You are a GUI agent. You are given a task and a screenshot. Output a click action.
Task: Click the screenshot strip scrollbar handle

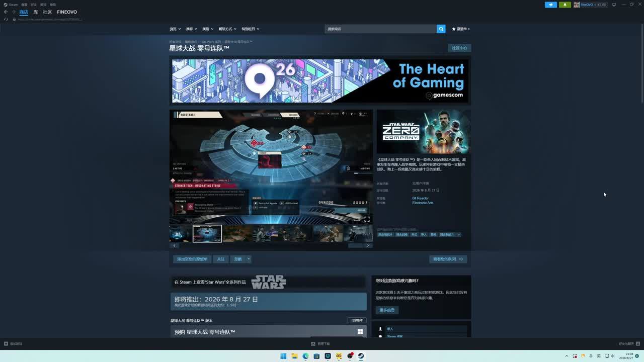[355, 246]
